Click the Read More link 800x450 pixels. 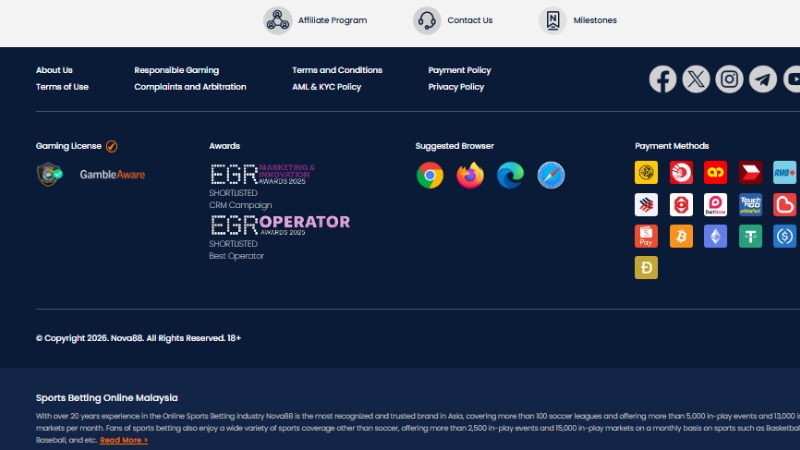click(x=124, y=440)
